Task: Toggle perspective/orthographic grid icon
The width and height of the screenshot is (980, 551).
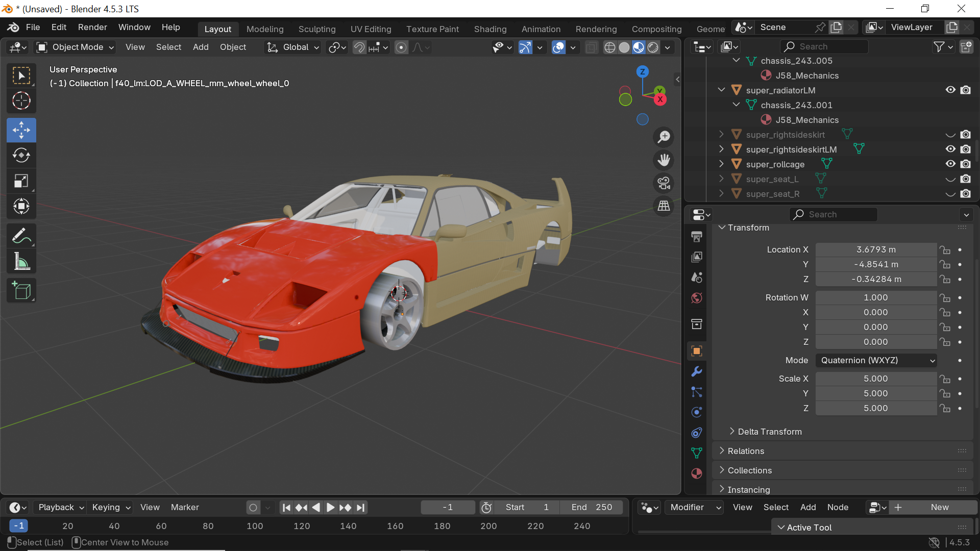Action: click(x=664, y=206)
